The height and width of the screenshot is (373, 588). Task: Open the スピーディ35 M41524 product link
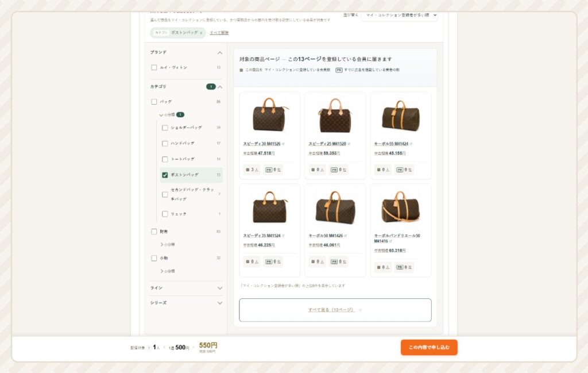[262, 236]
